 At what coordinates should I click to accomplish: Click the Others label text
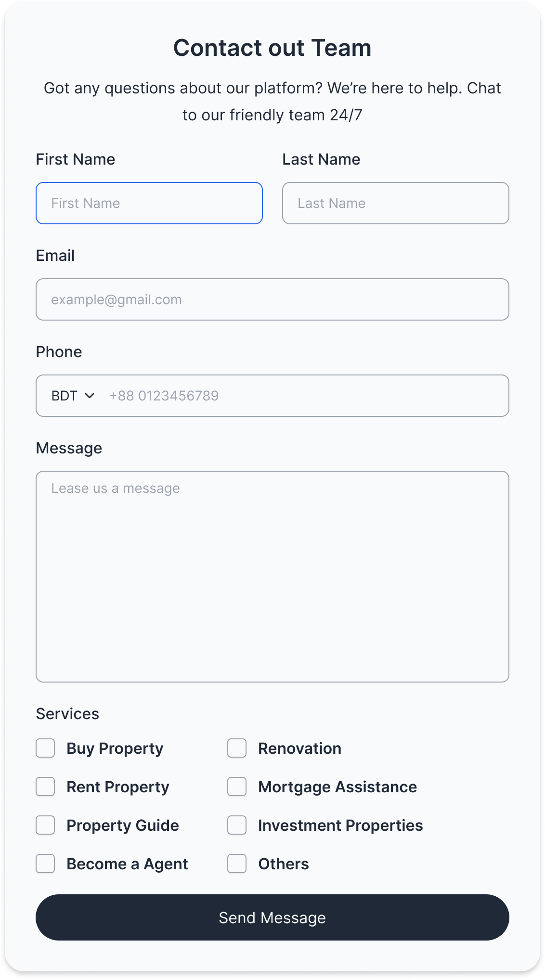coord(284,864)
